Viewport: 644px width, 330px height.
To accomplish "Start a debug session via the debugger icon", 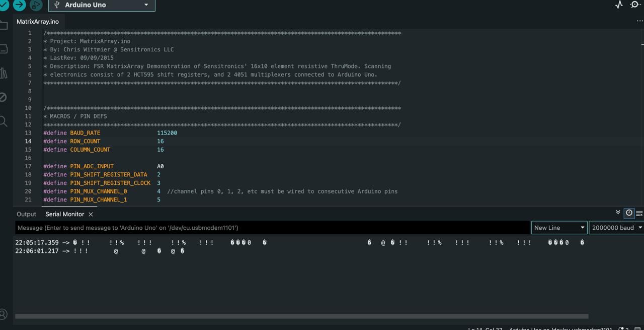I will pyautogui.click(x=35, y=5).
